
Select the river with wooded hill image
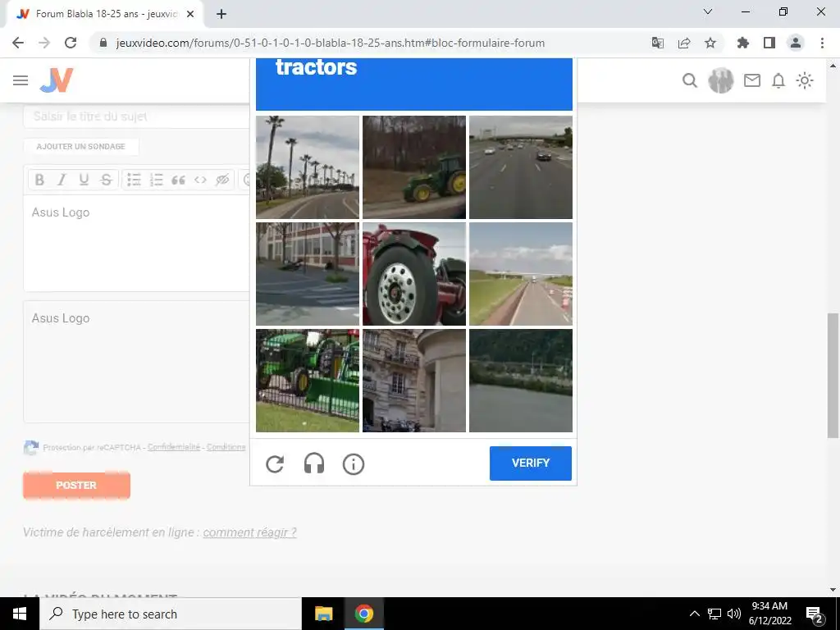coord(521,381)
